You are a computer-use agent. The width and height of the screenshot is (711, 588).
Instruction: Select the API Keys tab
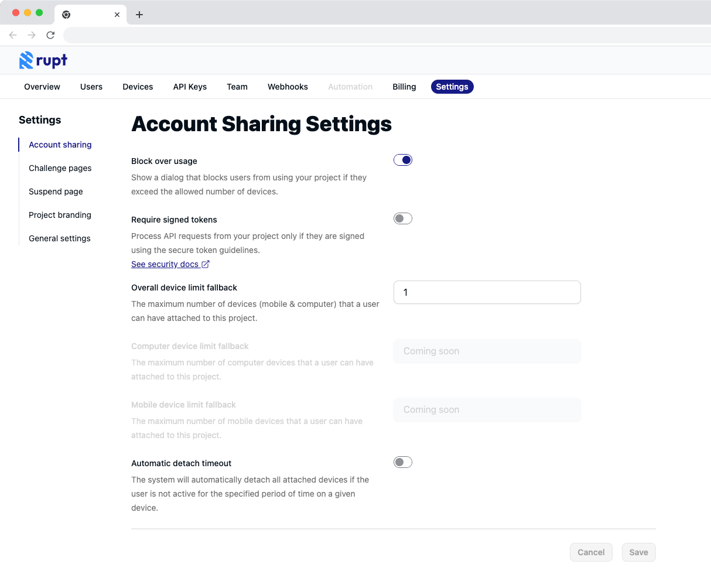pyautogui.click(x=190, y=86)
